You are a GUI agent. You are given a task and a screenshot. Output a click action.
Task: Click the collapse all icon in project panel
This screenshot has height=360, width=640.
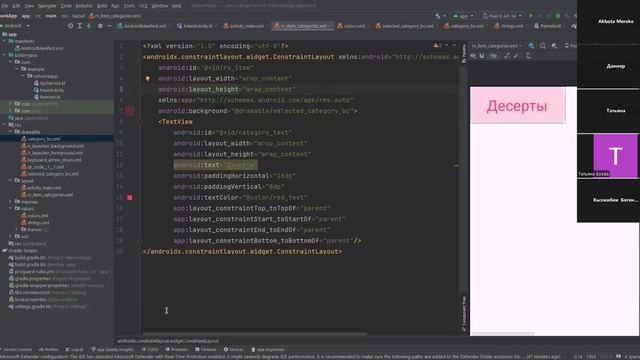click(x=89, y=26)
